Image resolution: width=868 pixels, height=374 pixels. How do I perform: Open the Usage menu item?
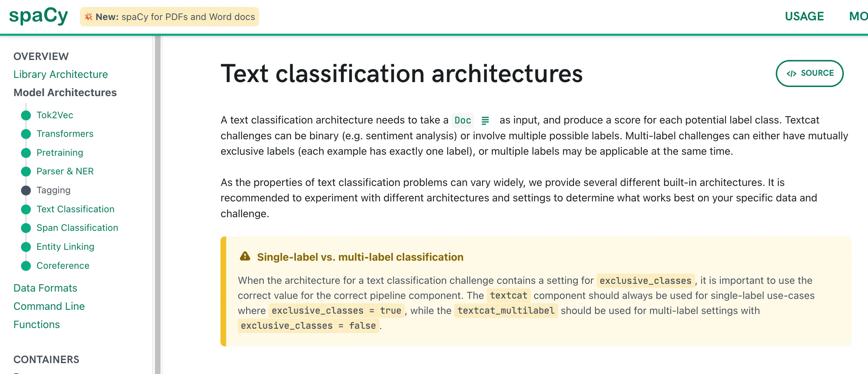pos(804,16)
